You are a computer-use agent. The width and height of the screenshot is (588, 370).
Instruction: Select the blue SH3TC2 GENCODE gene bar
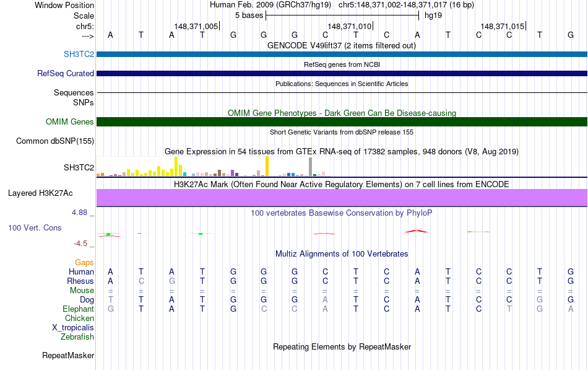point(342,55)
